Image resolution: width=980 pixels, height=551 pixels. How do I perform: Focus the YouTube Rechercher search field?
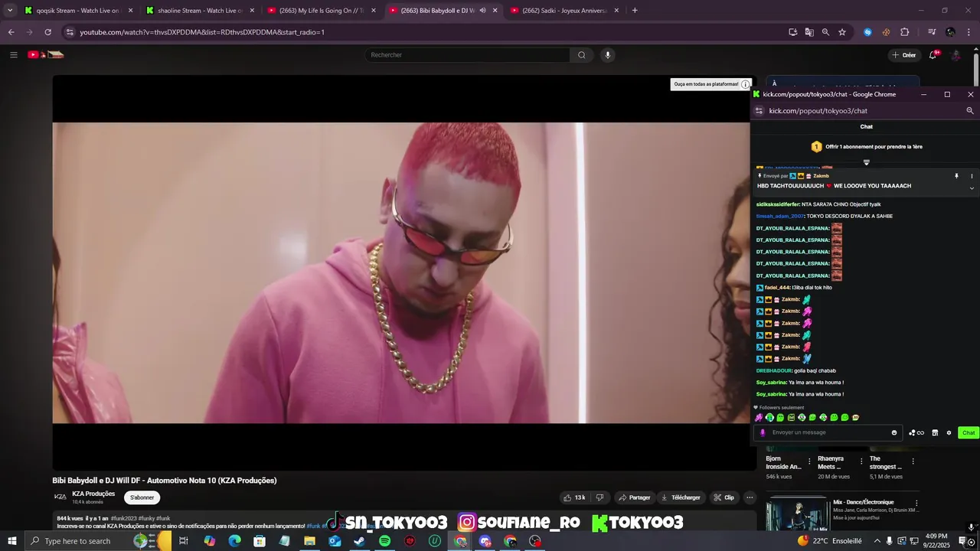tap(467, 55)
